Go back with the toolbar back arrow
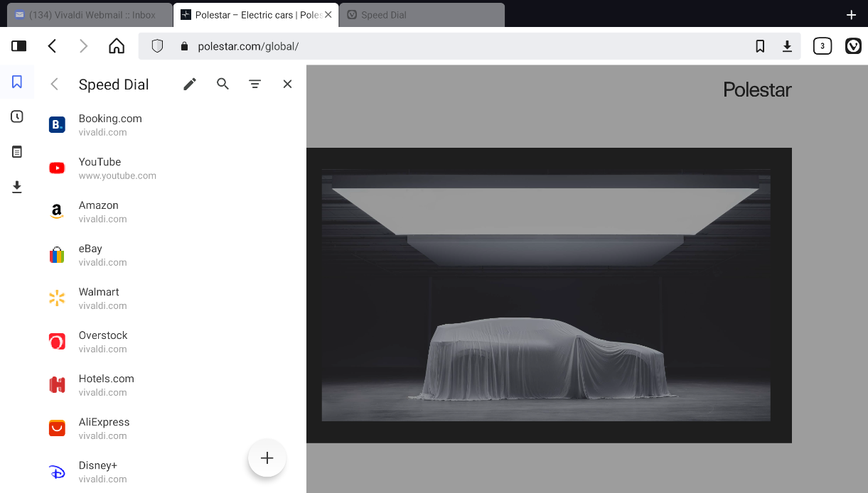Image resolution: width=868 pixels, height=493 pixels. [x=52, y=46]
